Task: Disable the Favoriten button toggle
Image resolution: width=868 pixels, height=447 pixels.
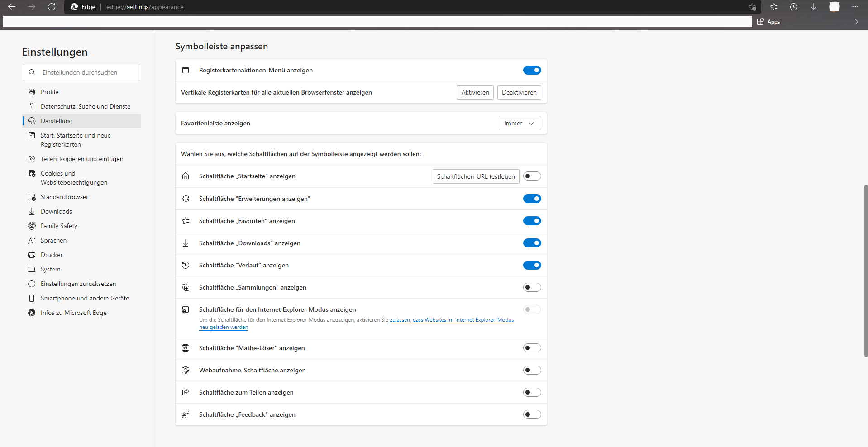Action: (x=532, y=221)
